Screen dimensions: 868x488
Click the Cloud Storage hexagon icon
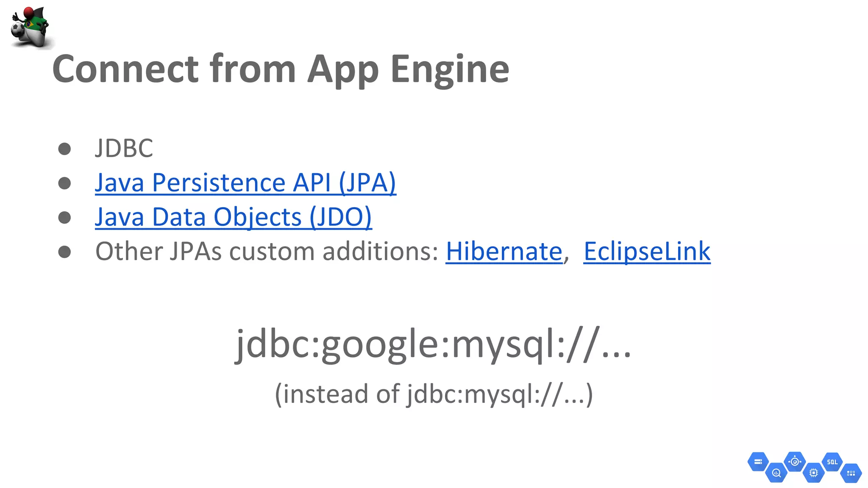[x=758, y=462]
